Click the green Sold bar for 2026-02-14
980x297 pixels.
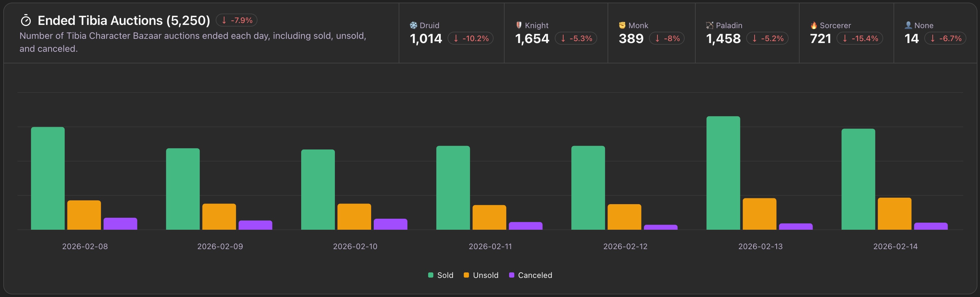[858, 180]
